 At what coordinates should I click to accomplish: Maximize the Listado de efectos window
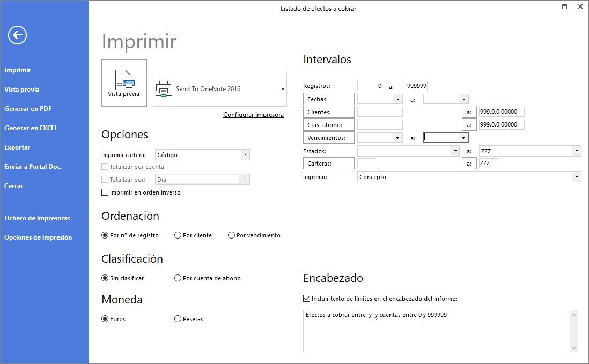pos(564,7)
